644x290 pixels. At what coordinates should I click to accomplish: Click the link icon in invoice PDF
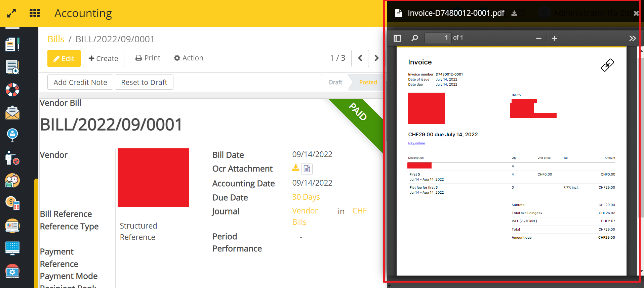point(607,65)
